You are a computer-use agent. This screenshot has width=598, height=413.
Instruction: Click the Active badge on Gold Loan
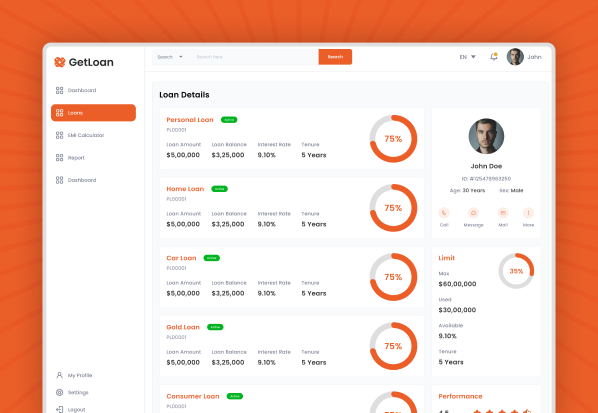tap(215, 327)
